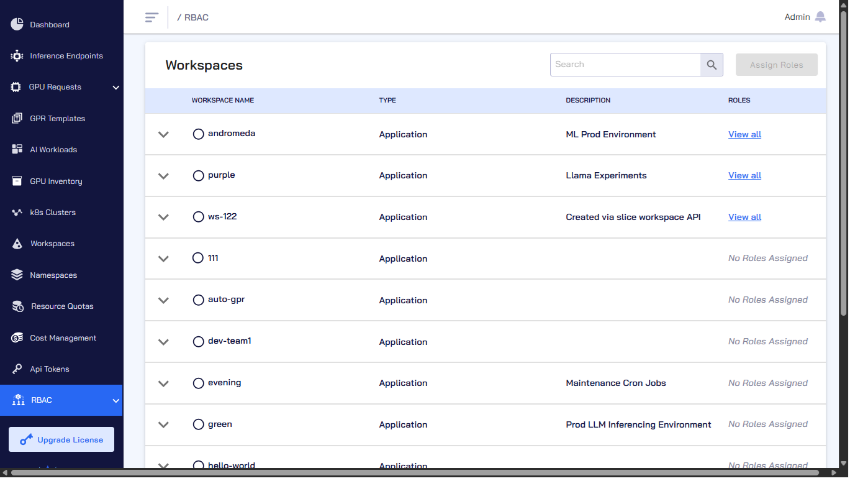Click 'Prod LLM Inferencing Environment' text
This screenshot has width=868, height=486.
tap(638, 425)
